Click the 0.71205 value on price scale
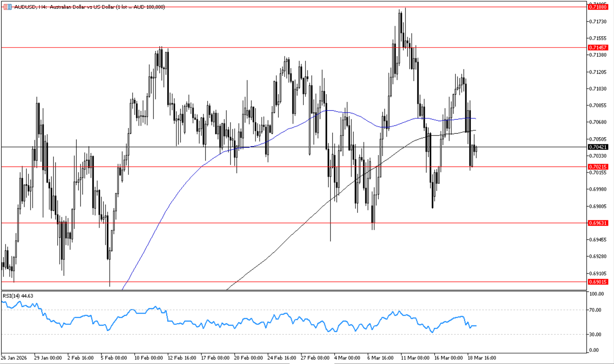This screenshot has width=614, height=364. (598, 72)
